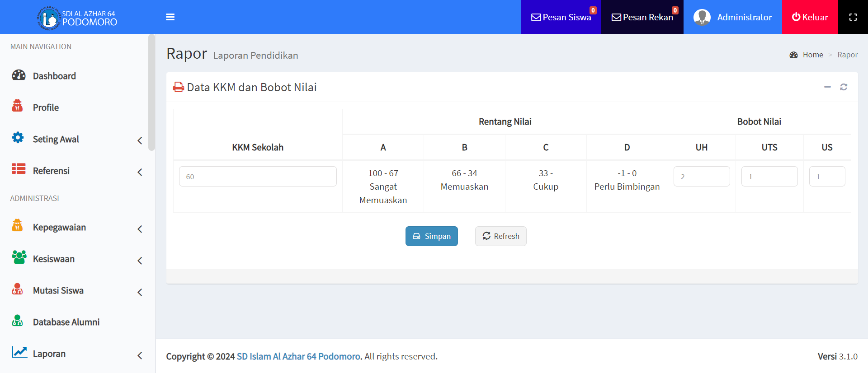Toggle fullscreen mode icon
The image size is (868, 373).
click(x=853, y=17)
